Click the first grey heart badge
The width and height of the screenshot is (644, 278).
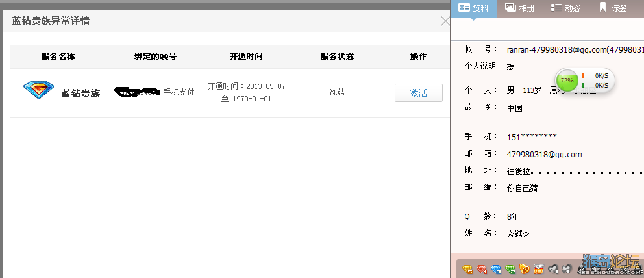tap(553, 270)
